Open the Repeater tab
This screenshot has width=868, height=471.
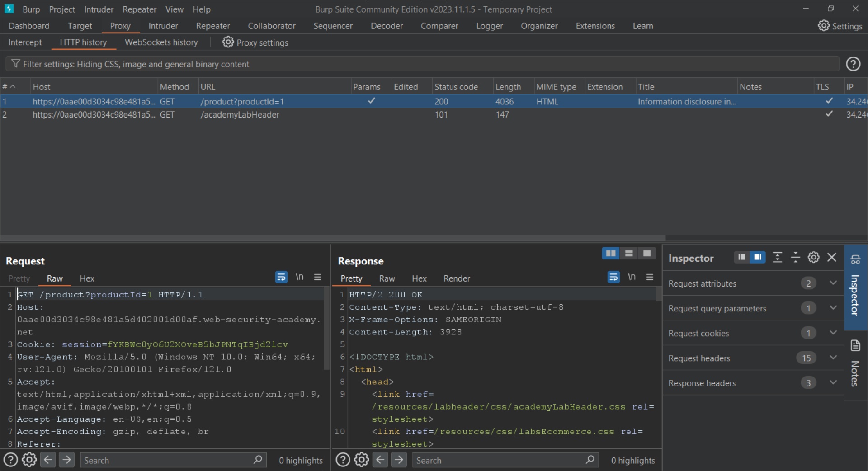(x=212, y=26)
